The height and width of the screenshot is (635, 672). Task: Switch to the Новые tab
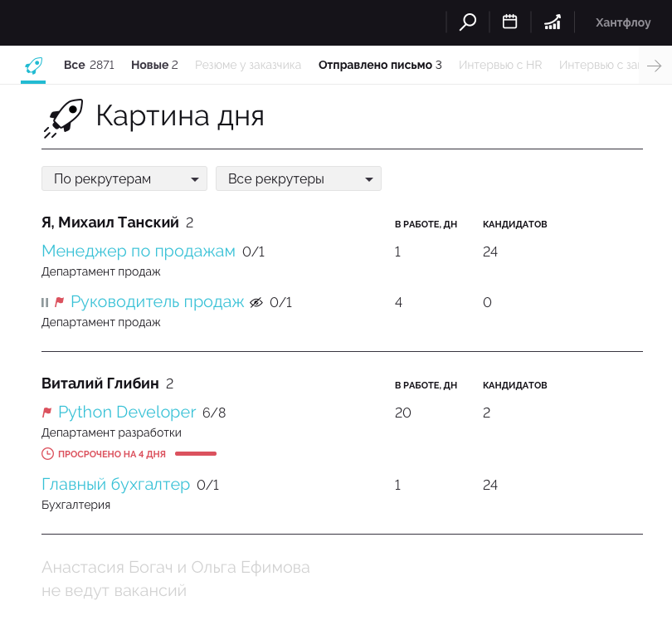[149, 64]
